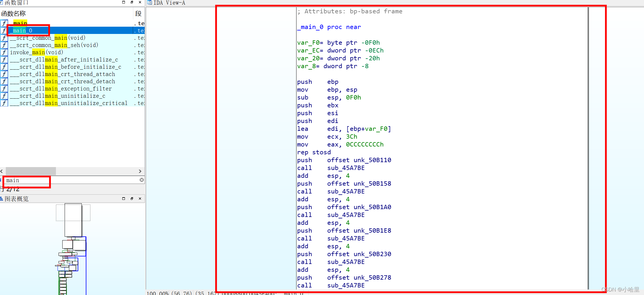Click the "push offset unk_50B158" line
644x295 pixels.
tap(344, 184)
